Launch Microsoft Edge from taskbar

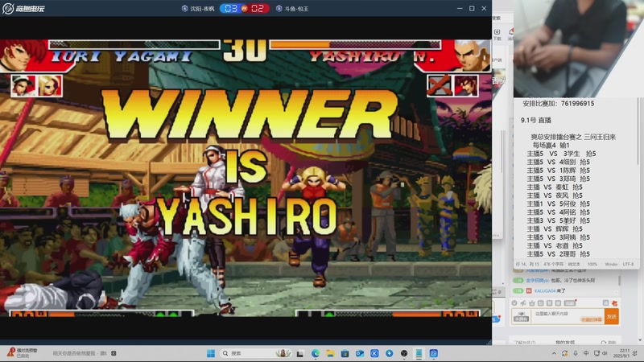316,353
